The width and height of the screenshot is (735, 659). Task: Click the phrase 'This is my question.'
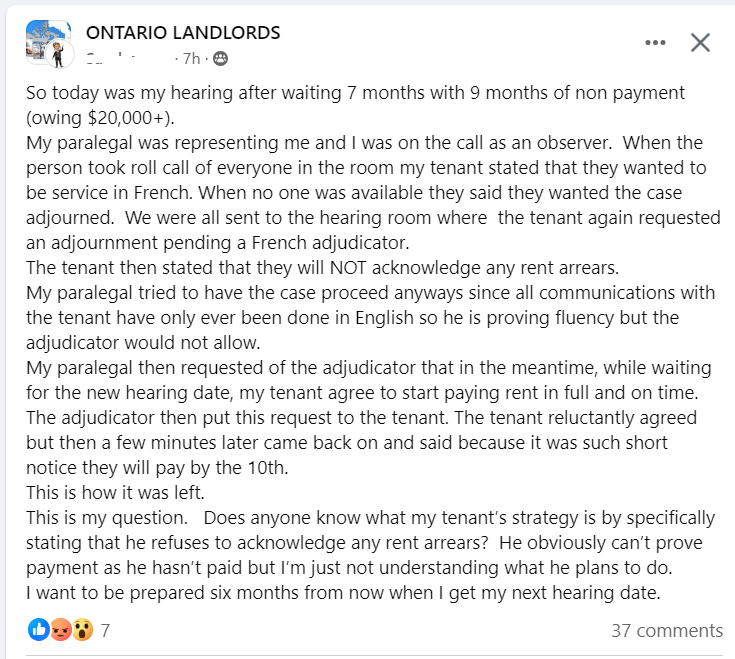107,518
